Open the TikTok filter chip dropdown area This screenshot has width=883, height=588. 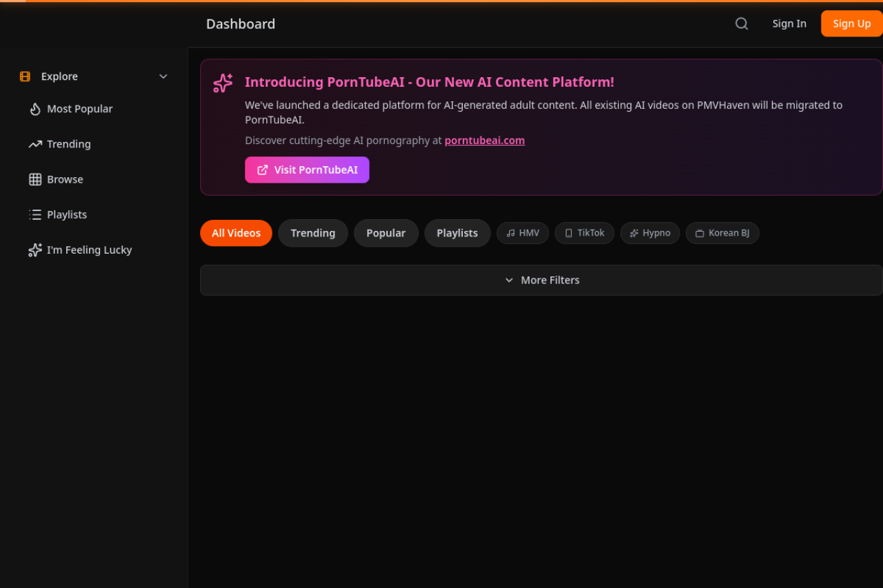click(584, 233)
